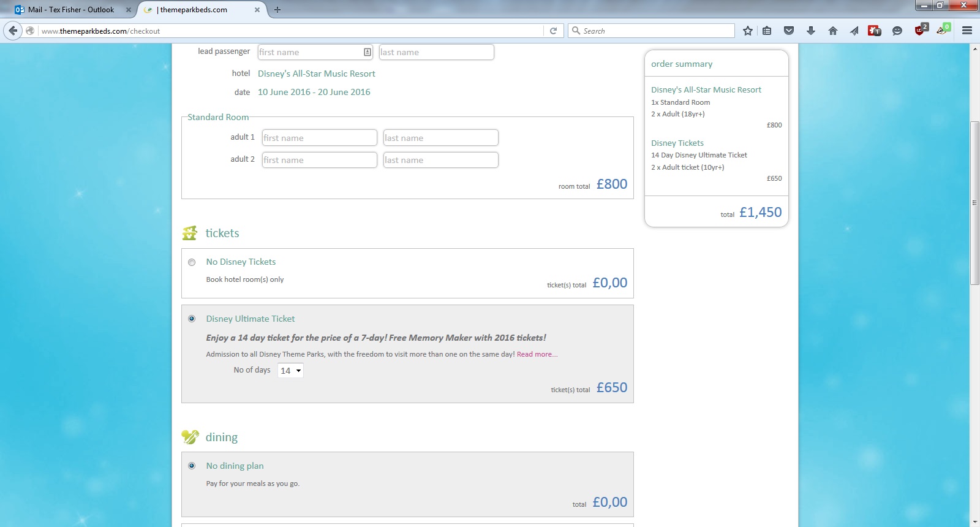This screenshot has width=980, height=527.
Task: Close the Mail - Tex Fisher - Outlook tab
Action: tap(128, 10)
